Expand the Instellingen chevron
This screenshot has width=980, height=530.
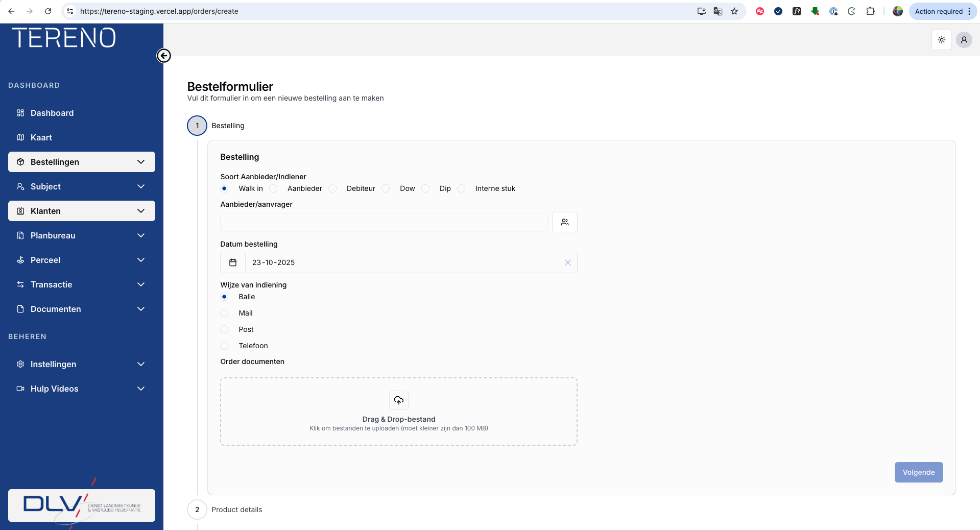click(141, 364)
